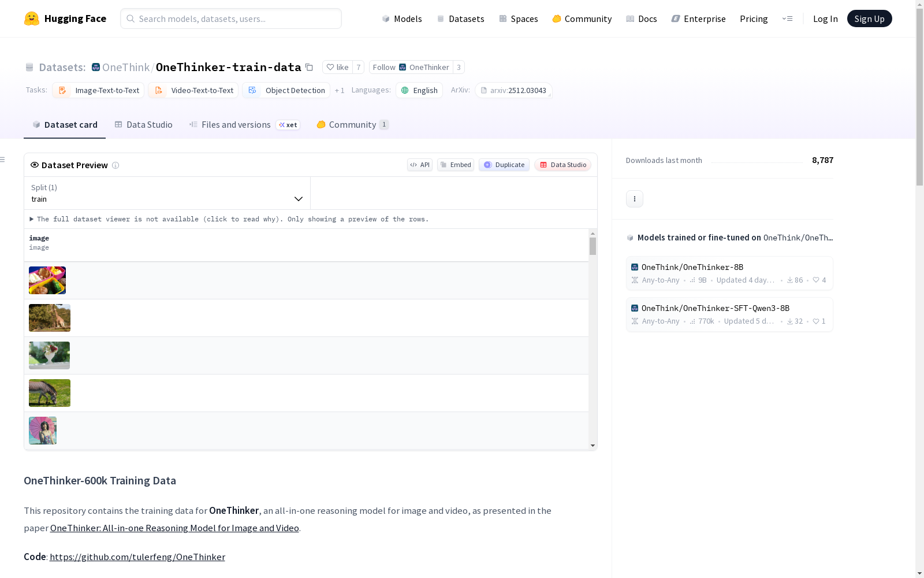Click the zebra grazing image thumbnail
The width and height of the screenshot is (924, 578).
50,393
